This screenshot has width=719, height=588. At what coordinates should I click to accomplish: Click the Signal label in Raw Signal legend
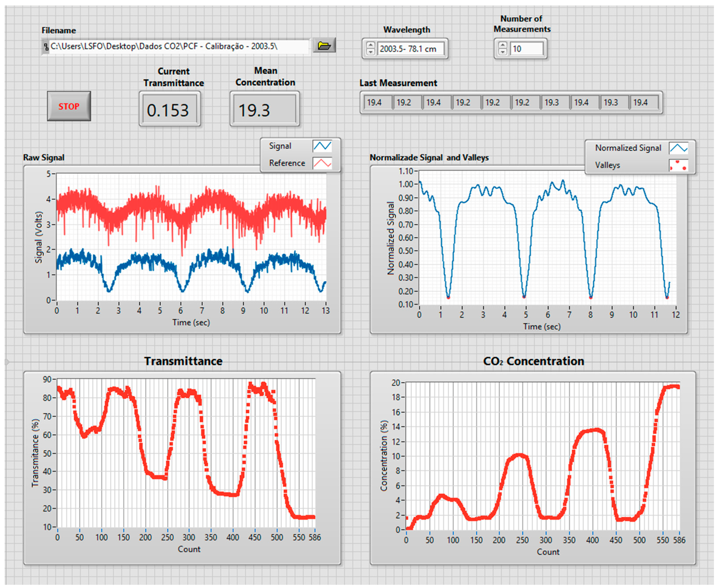click(x=280, y=146)
